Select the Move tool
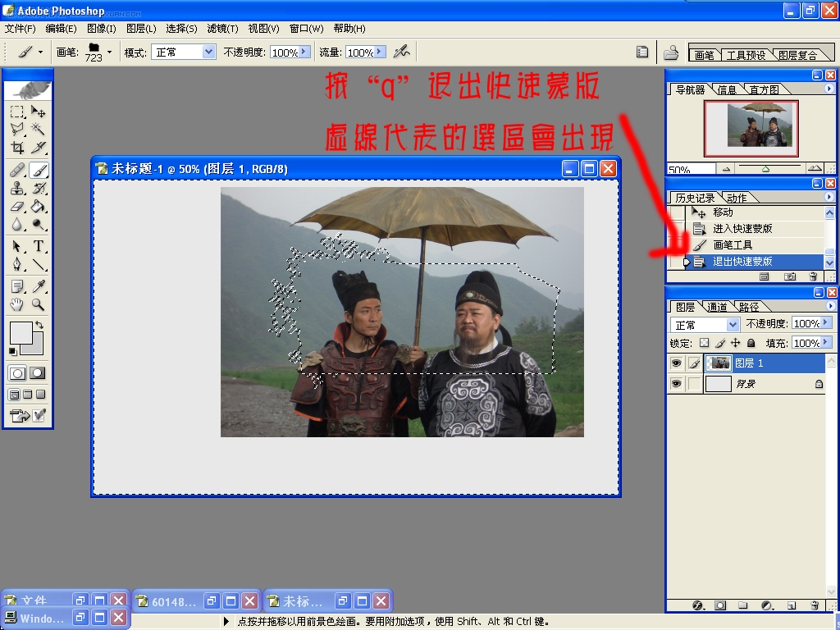 click(x=38, y=112)
